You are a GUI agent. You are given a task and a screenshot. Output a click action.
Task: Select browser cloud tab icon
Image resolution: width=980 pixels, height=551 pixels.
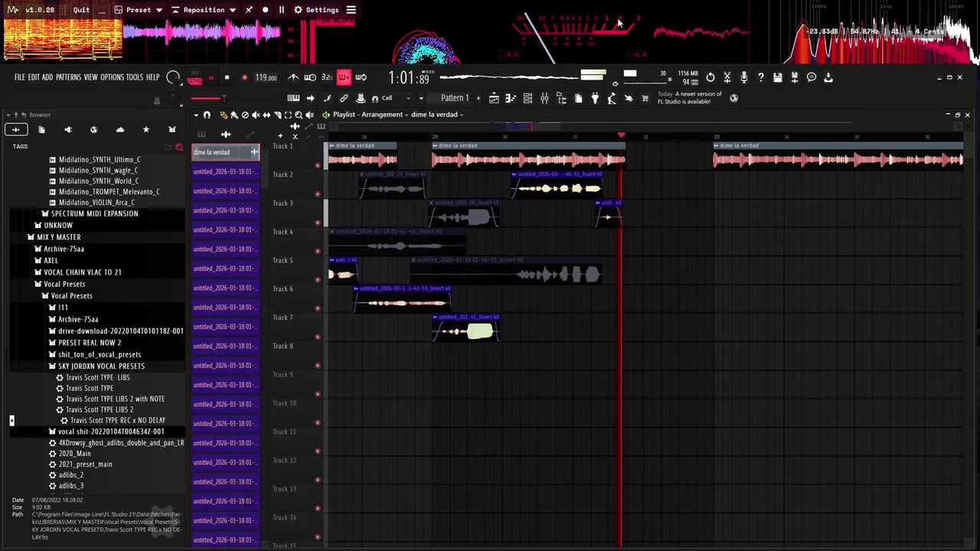[120, 130]
